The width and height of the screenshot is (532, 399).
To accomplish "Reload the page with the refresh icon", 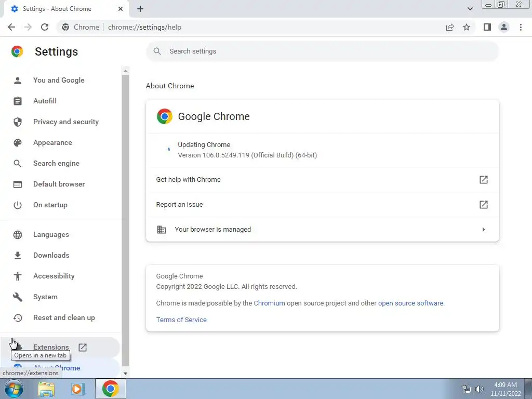I will (45, 27).
